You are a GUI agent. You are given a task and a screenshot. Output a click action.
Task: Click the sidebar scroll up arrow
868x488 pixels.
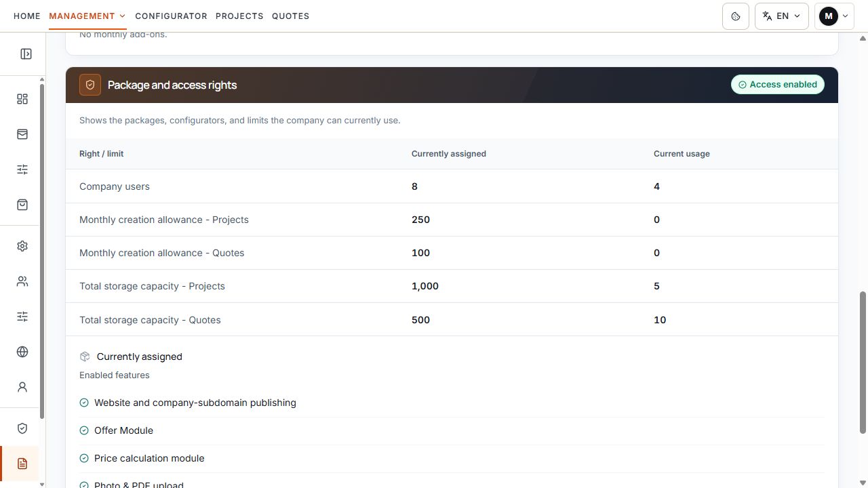[41, 80]
